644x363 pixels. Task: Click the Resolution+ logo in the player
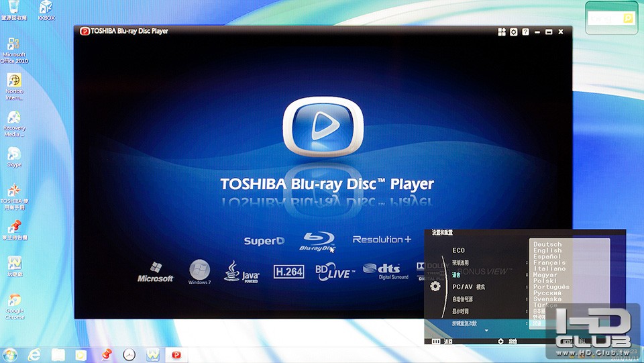pyautogui.click(x=382, y=240)
